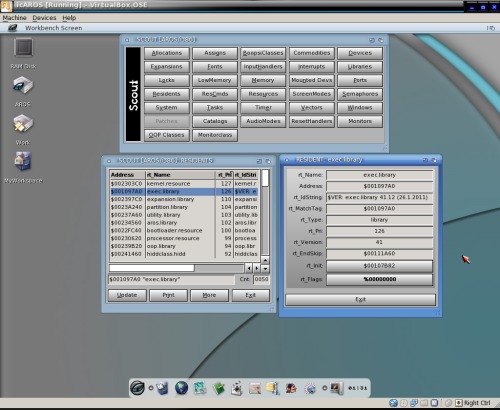Viewport: 500px width, 410px height.
Task: Open LowMemory in Scout
Action: point(215,80)
